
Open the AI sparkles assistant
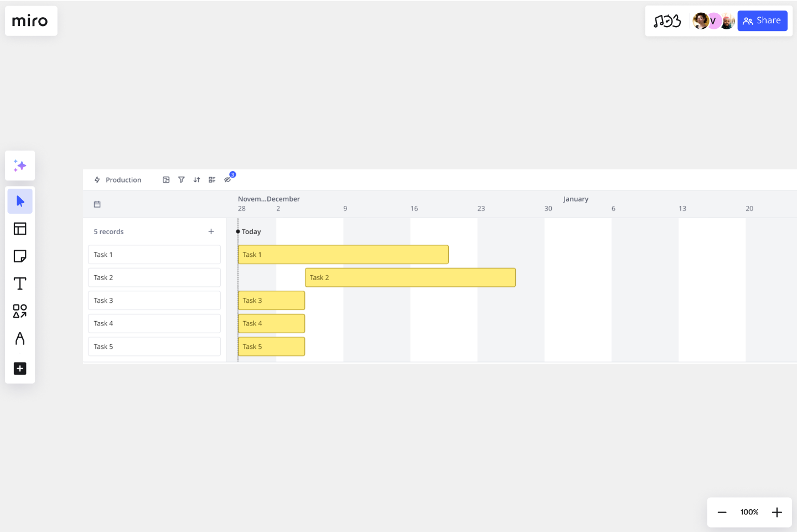(x=20, y=166)
